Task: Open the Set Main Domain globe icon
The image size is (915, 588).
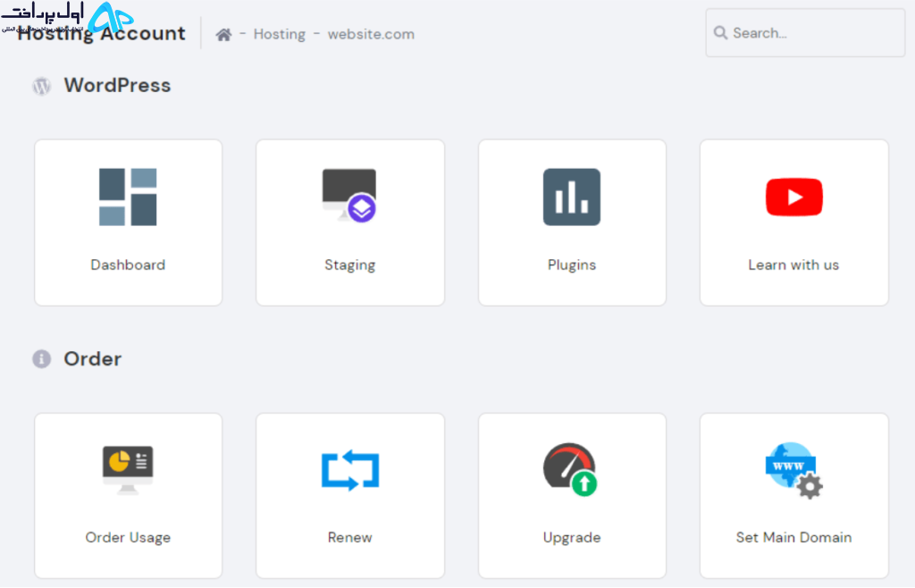Action: (793, 470)
